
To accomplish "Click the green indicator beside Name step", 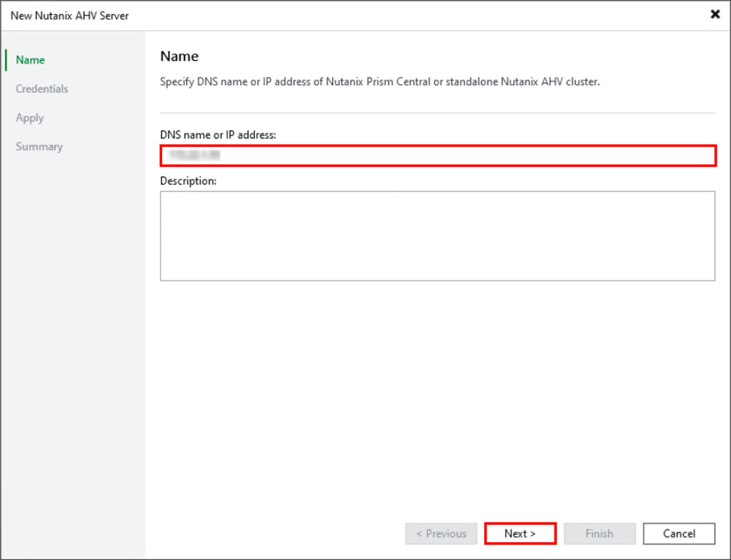I will point(6,60).
